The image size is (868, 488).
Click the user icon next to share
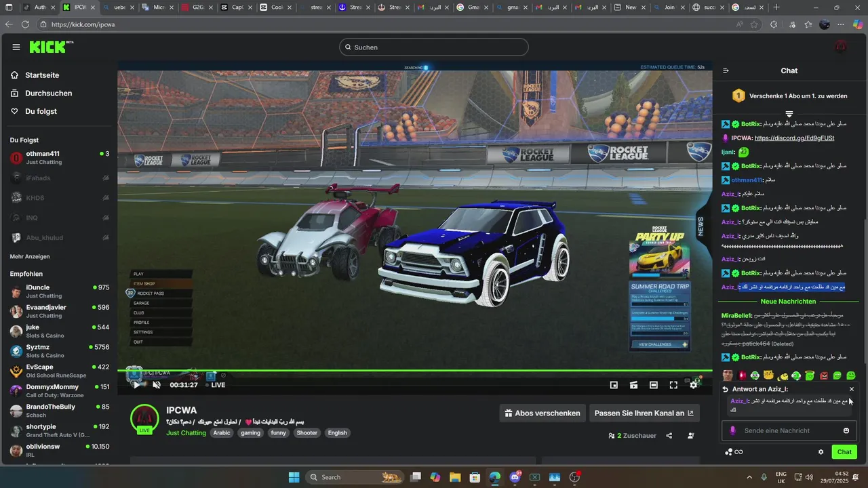pos(691,436)
